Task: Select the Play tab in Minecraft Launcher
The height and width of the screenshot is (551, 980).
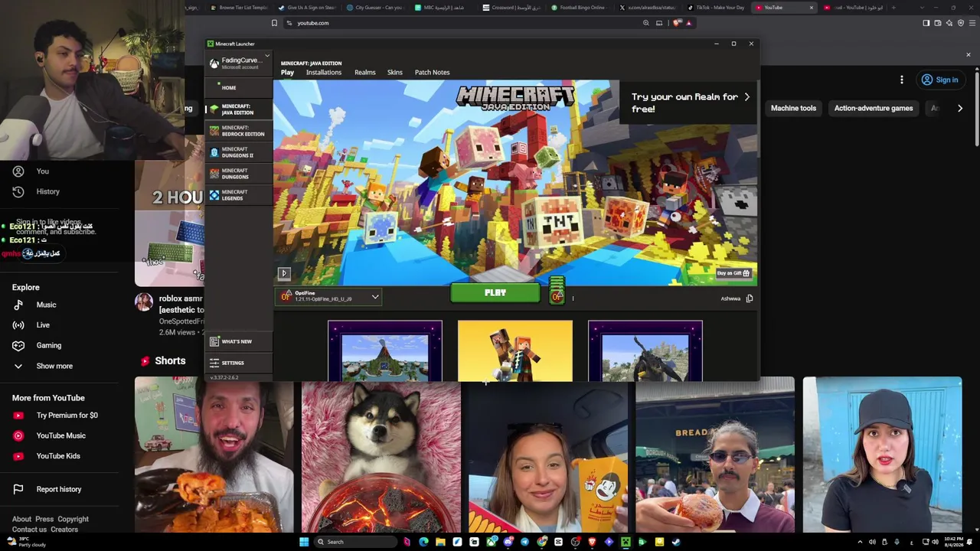Action: tap(287, 73)
